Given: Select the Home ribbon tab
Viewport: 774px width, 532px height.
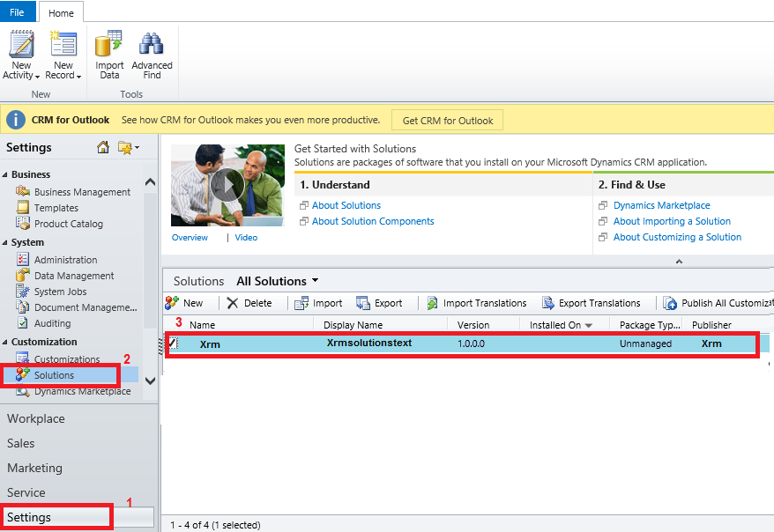Looking at the screenshot, I should (x=61, y=13).
